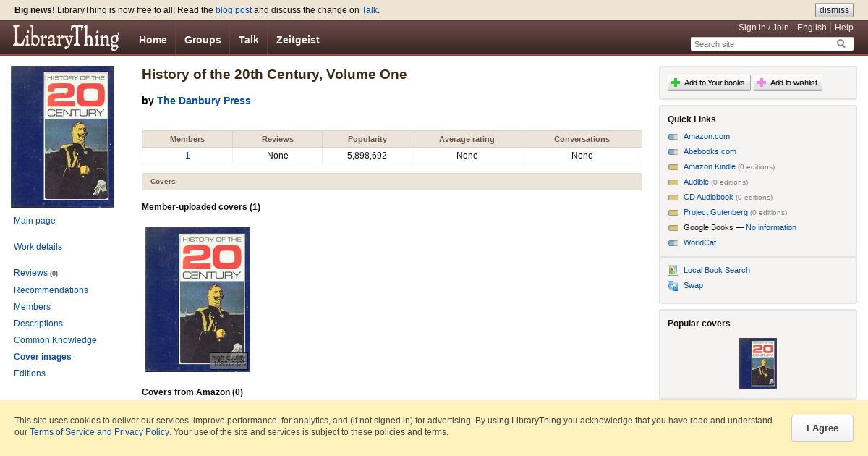Open the Audible quick link
The width and height of the screenshot is (868, 456).
coord(696,182)
